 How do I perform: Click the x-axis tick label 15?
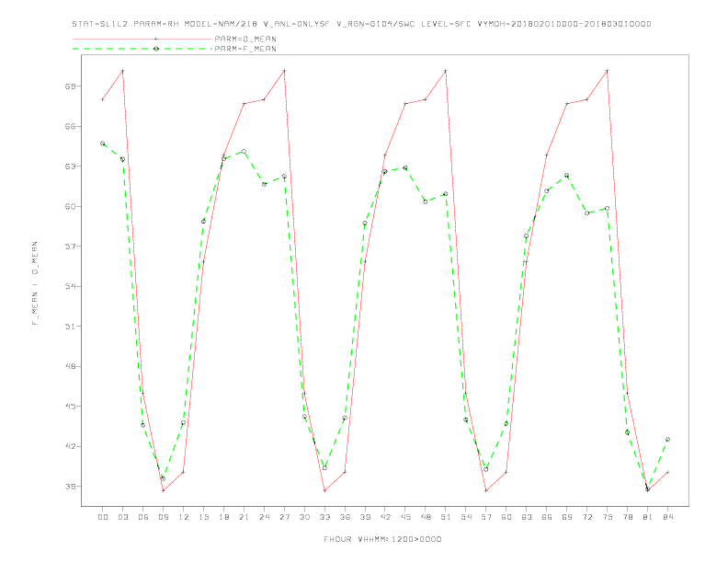coord(203,517)
